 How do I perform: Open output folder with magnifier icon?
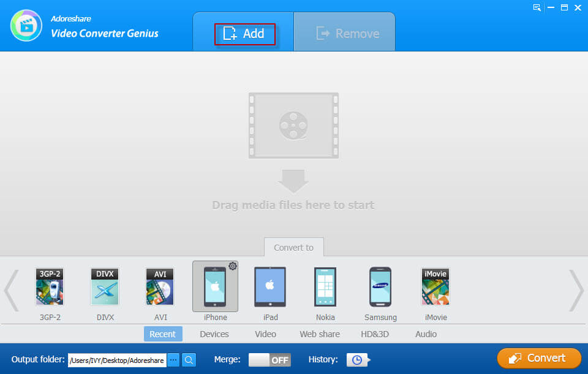[x=189, y=360]
